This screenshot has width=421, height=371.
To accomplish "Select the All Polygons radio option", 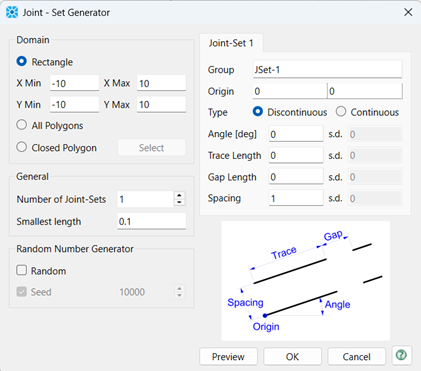I will pos(22,125).
